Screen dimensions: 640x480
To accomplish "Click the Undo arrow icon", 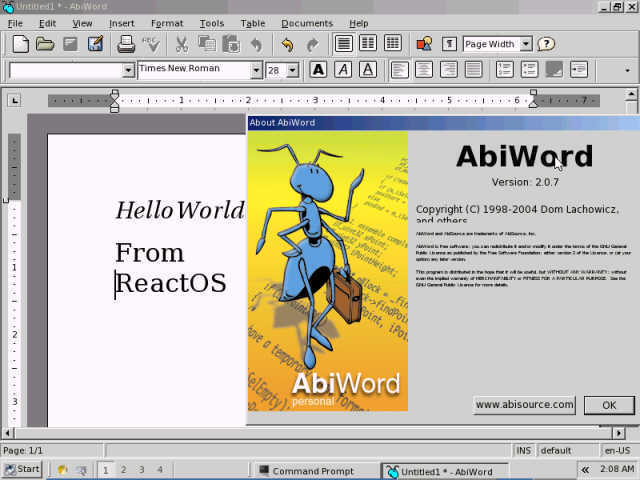I will pyautogui.click(x=287, y=44).
